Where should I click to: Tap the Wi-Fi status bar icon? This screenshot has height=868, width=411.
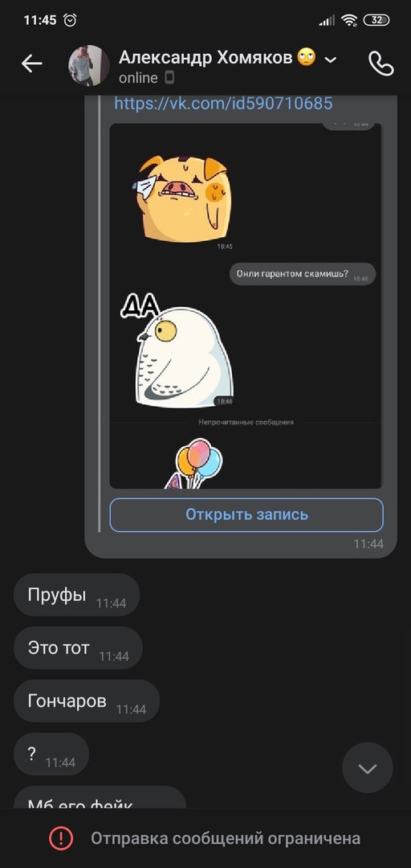coord(350,20)
